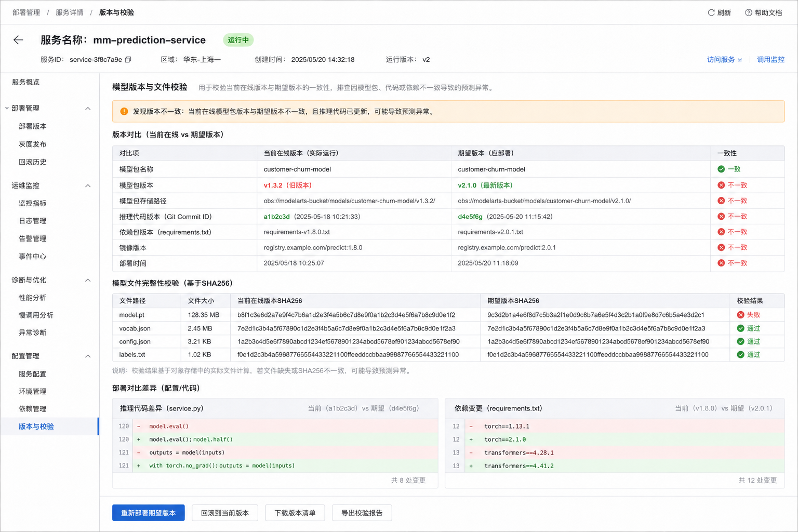Click registry.example.com/predict:2.0.1 cell
This screenshot has height=532, width=798.
click(x=507, y=248)
